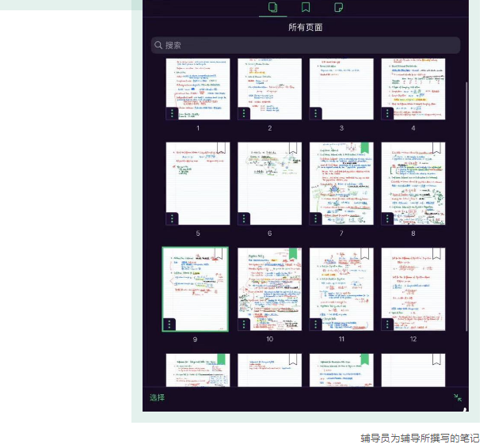
Task: Toggle the bookmark on page 5
Action: (x=221, y=148)
